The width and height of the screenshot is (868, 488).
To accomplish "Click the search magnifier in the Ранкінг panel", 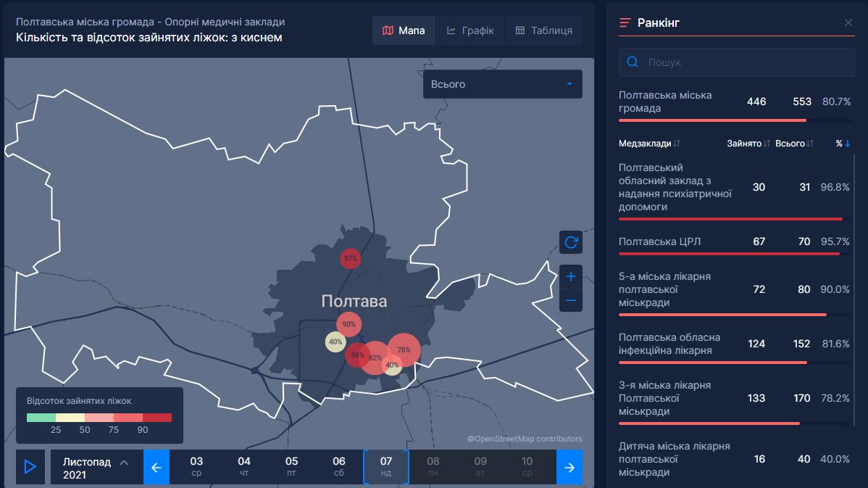I will point(631,62).
